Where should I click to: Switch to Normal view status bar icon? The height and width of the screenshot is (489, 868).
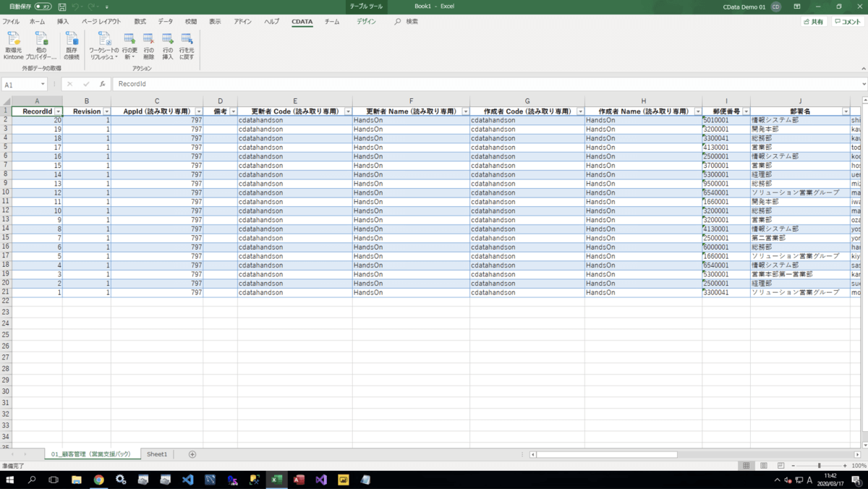[746, 466]
